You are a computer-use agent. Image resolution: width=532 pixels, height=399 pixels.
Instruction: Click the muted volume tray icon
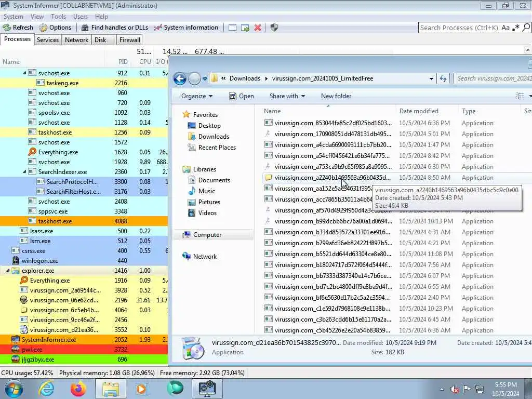tap(455, 389)
